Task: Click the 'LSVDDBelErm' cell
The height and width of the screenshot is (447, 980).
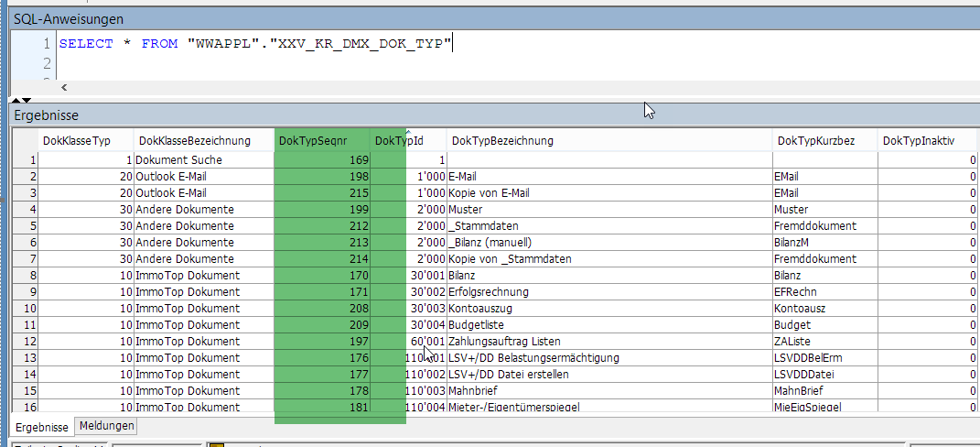Action: [825, 358]
